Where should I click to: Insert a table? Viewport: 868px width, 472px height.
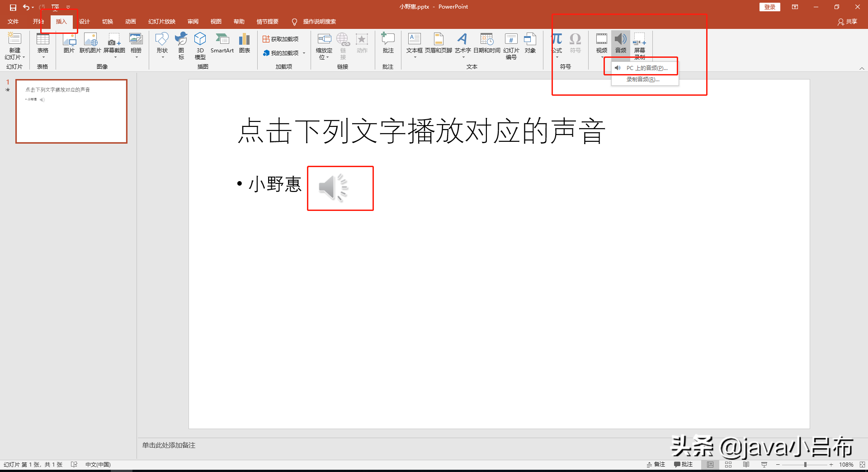coord(43,46)
